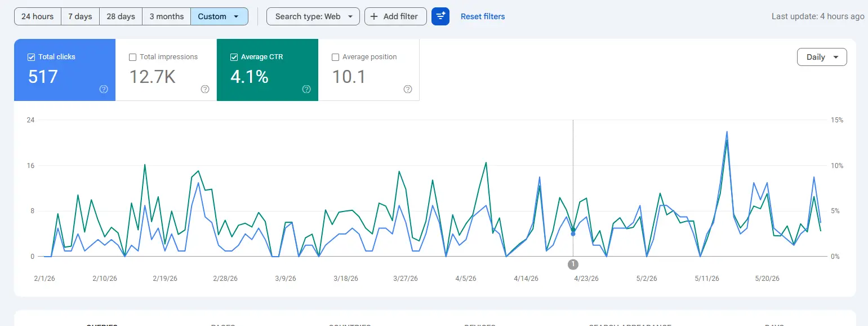
Task: Open the Daily granularity dropdown
Action: [x=822, y=57]
